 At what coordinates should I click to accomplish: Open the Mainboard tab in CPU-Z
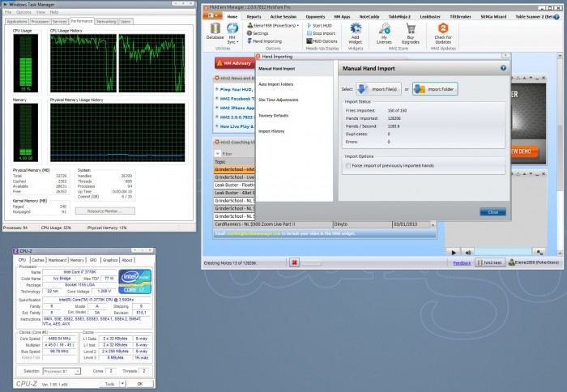click(x=56, y=260)
